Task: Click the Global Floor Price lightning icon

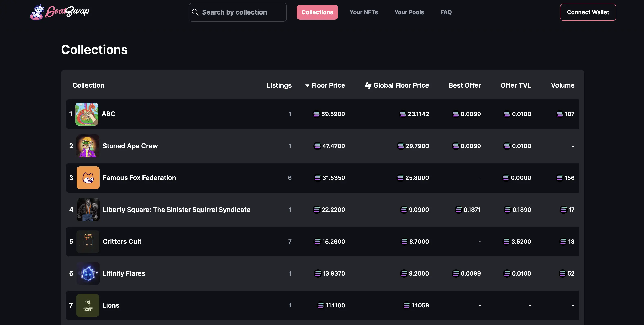Action: pyautogui.click(x=368, y=85)
